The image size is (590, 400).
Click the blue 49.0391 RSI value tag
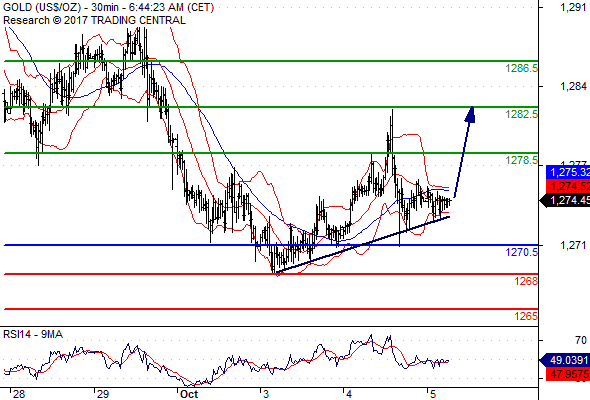coord(565,360)
